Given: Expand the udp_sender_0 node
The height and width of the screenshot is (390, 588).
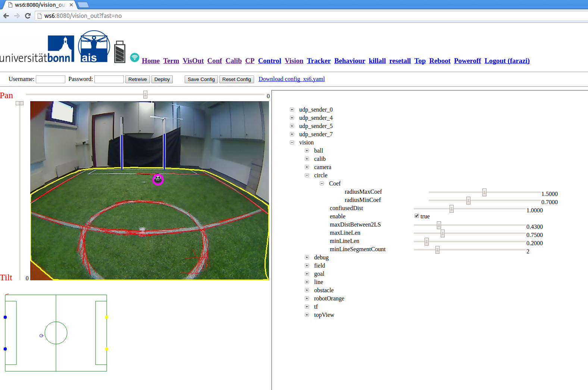Looking at the screenshot, I should (x=292, y=110).
